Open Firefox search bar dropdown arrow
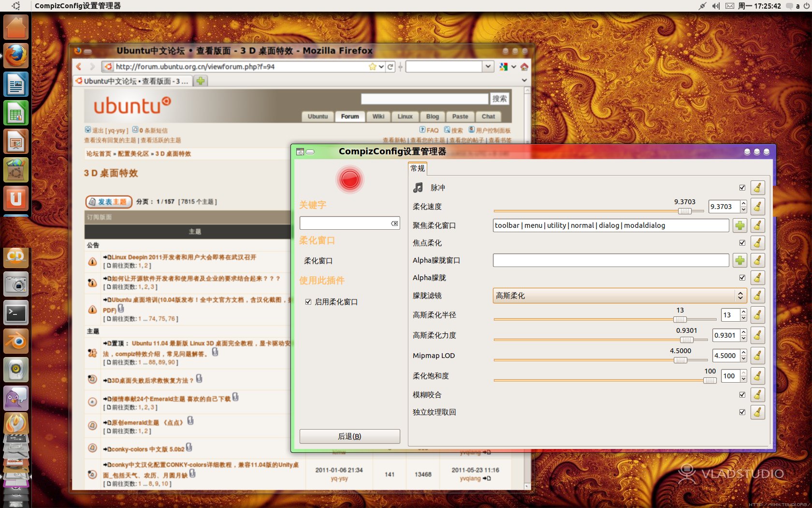812x508 pixels. point(488,66)
